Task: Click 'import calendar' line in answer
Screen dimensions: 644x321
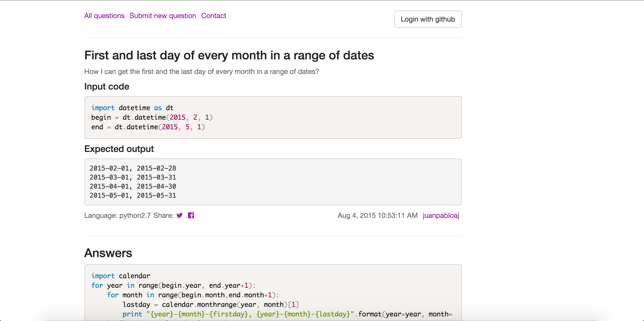Action: (x=120, y=276)
